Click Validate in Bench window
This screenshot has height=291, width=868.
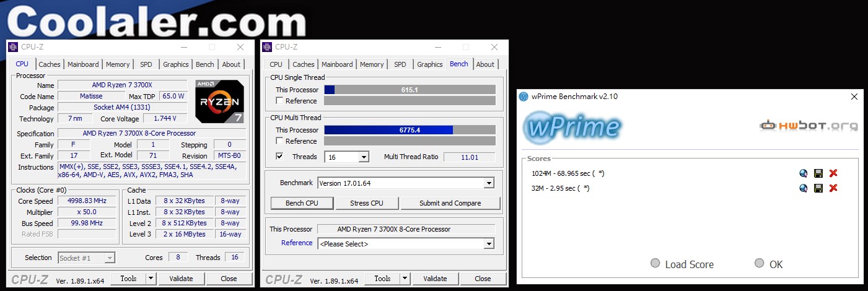(435, 279)
